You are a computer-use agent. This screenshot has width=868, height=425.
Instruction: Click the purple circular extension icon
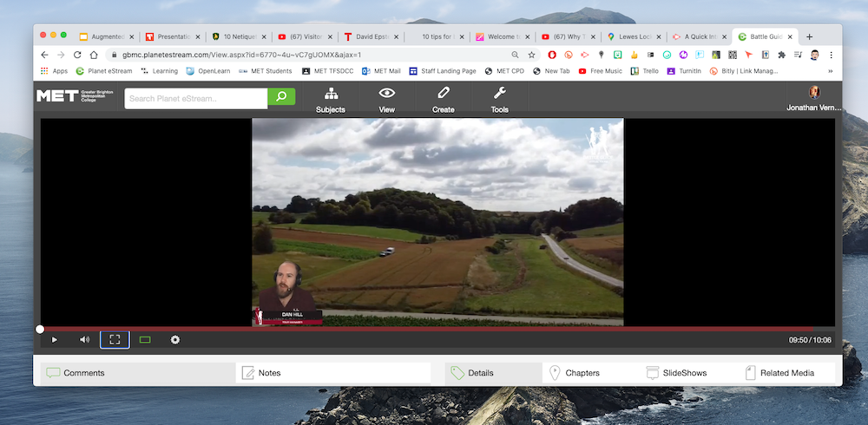pos(683,55)
